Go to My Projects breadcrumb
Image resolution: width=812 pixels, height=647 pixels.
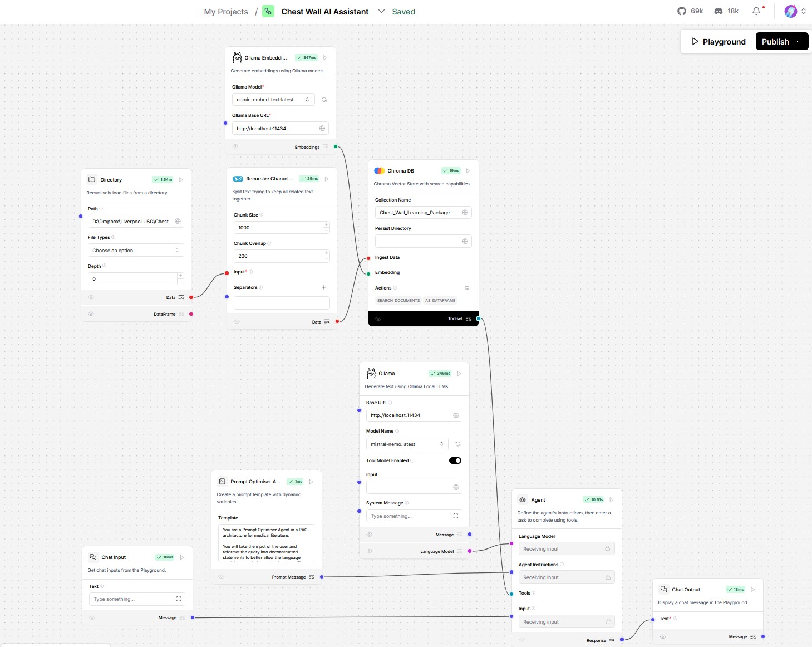226,12
